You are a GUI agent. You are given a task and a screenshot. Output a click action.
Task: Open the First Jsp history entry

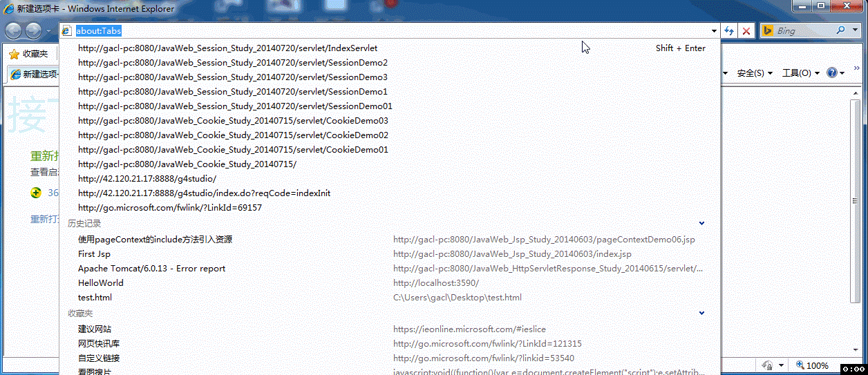point(390,254)
